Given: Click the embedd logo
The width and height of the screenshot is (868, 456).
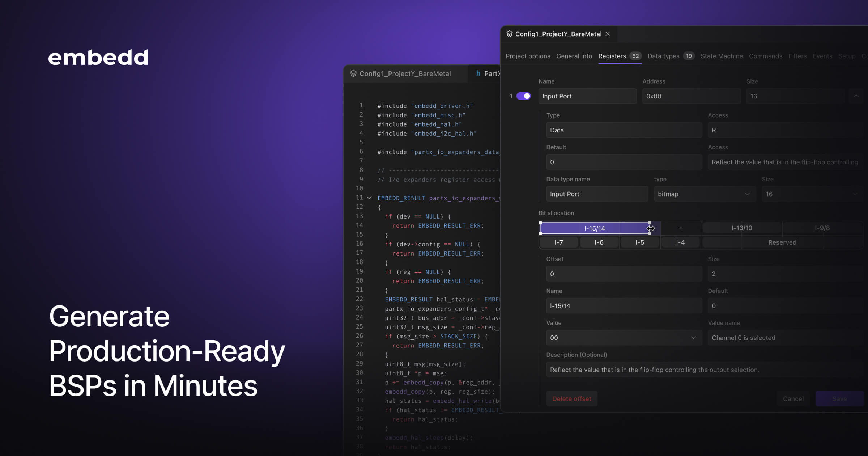Looking at the screenshot, I should point(98,58).
